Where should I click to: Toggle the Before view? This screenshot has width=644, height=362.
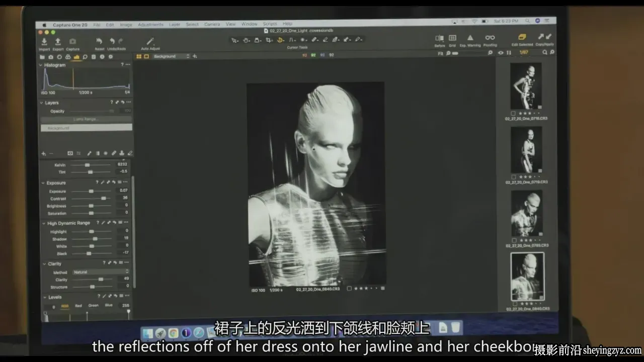tap(439, 38)
